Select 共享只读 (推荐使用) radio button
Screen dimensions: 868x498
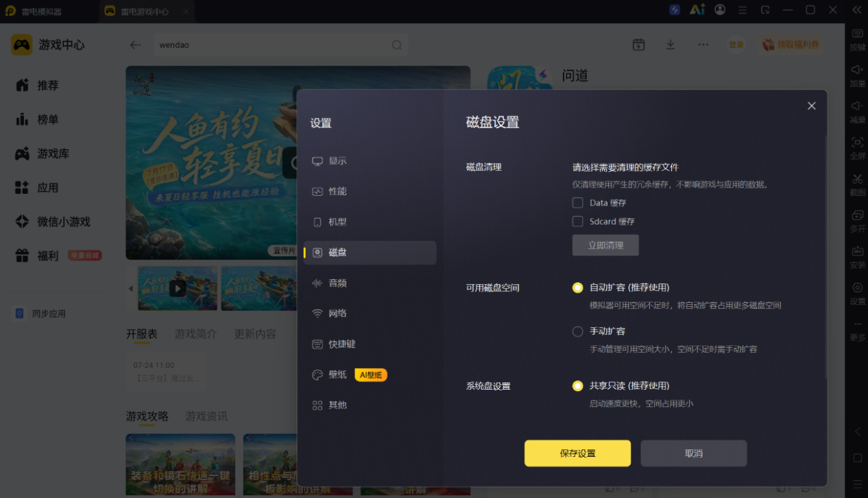[x=578, y=386]
